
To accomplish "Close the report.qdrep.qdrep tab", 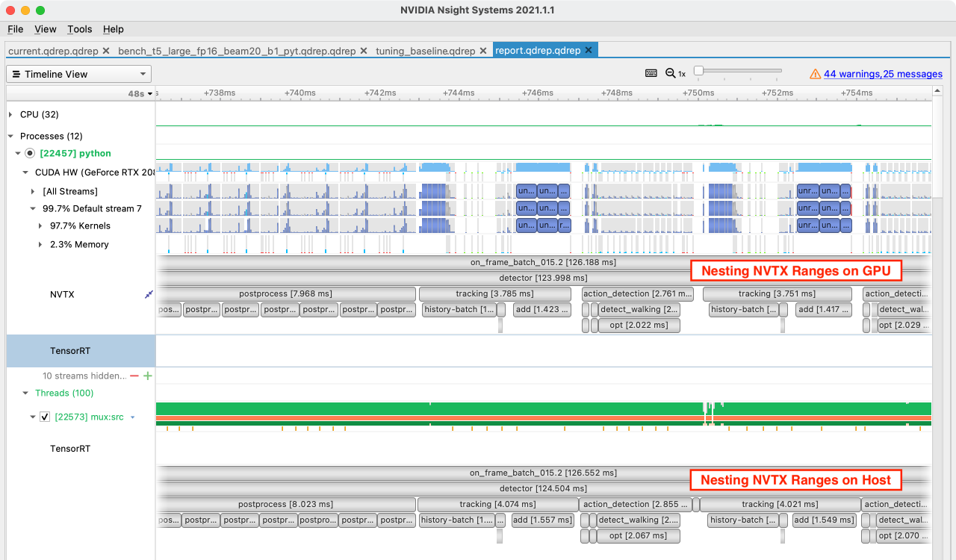I will click(589, 51).
